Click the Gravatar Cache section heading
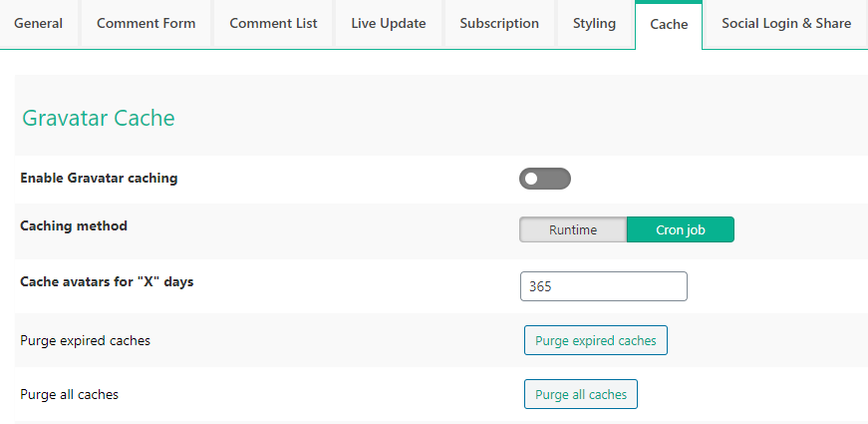This screenshot has height=424, width=868. coord(99,118)
